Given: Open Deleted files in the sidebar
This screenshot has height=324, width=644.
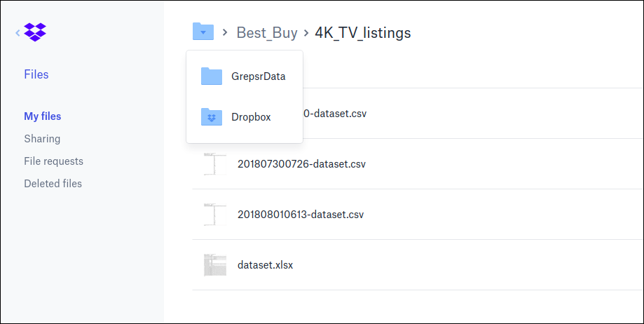Looking at the screenshot, I should pos(53,183).
